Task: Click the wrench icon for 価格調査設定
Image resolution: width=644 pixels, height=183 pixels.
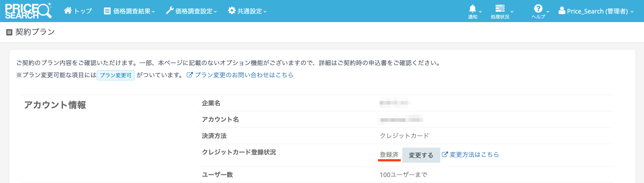Action: [170, 11]
